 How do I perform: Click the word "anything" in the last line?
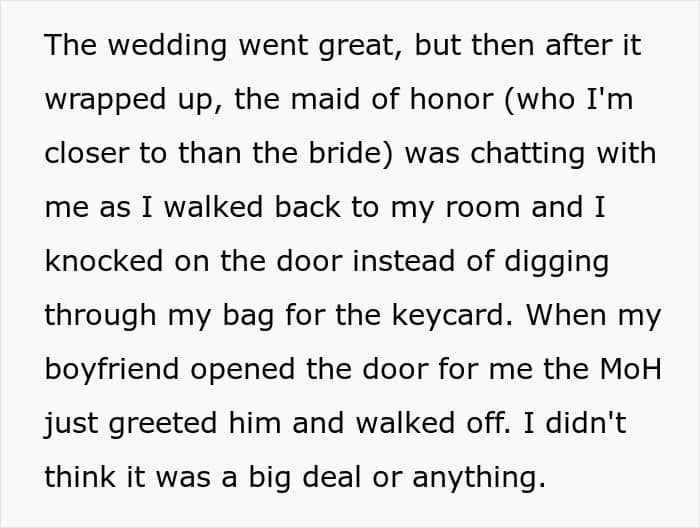[476, 477]
